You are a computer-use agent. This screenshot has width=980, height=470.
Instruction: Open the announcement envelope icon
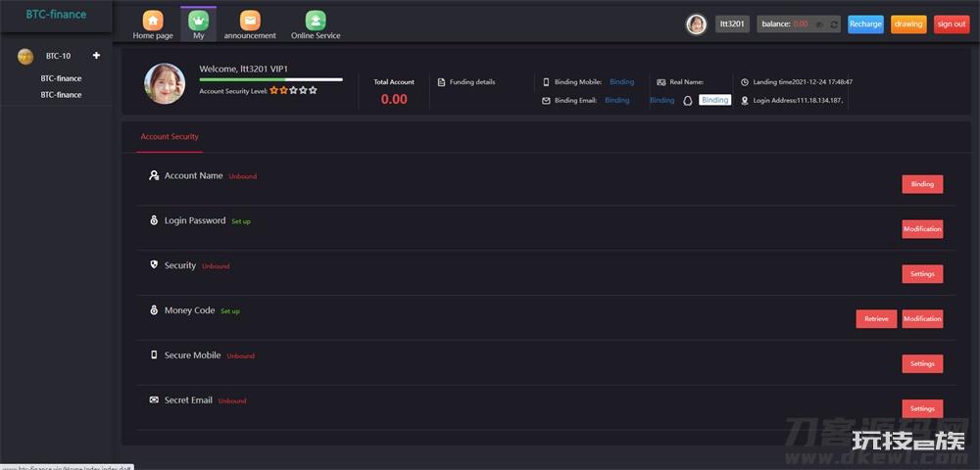[x=250, y=21]
